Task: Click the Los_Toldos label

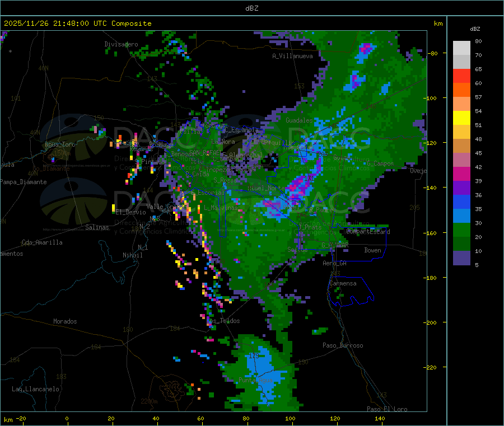Action: tap(223, 321)
